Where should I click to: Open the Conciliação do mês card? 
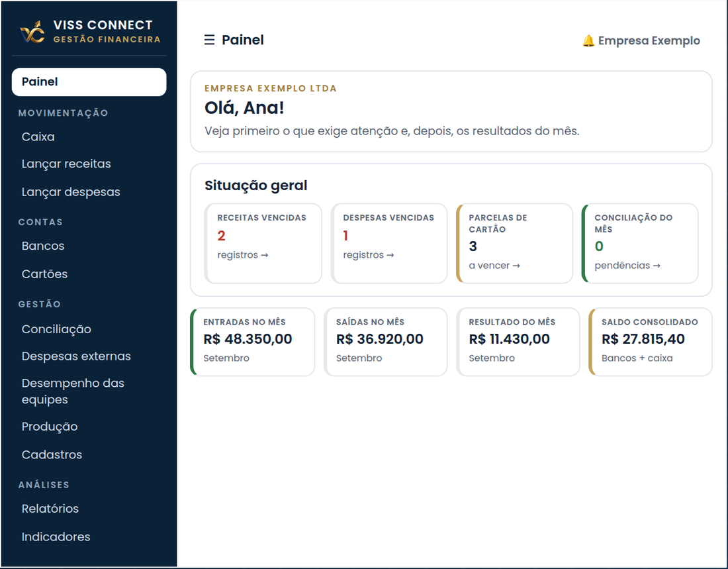tap(640, 243)
